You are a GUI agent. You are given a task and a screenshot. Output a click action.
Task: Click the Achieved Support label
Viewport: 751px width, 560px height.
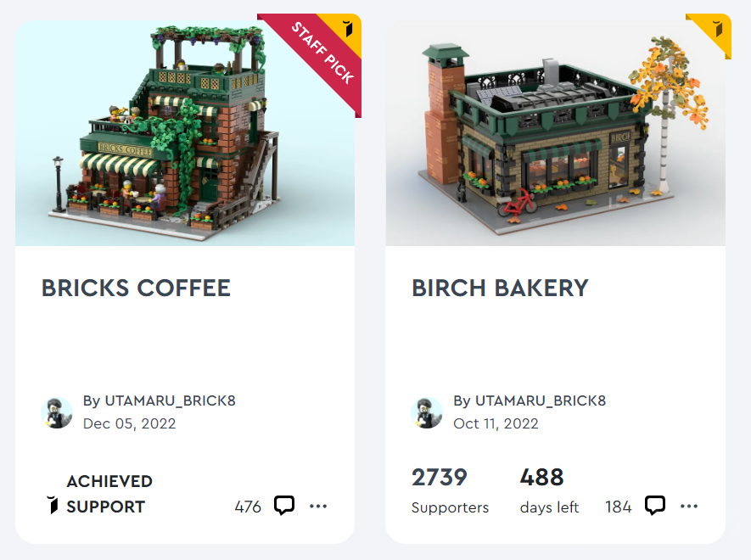tap(109, 494)
